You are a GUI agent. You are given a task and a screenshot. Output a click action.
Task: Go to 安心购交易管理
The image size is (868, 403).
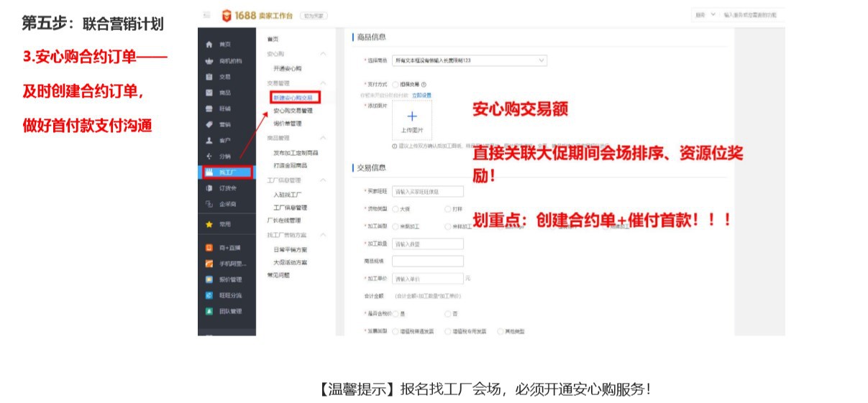[293, 111]
